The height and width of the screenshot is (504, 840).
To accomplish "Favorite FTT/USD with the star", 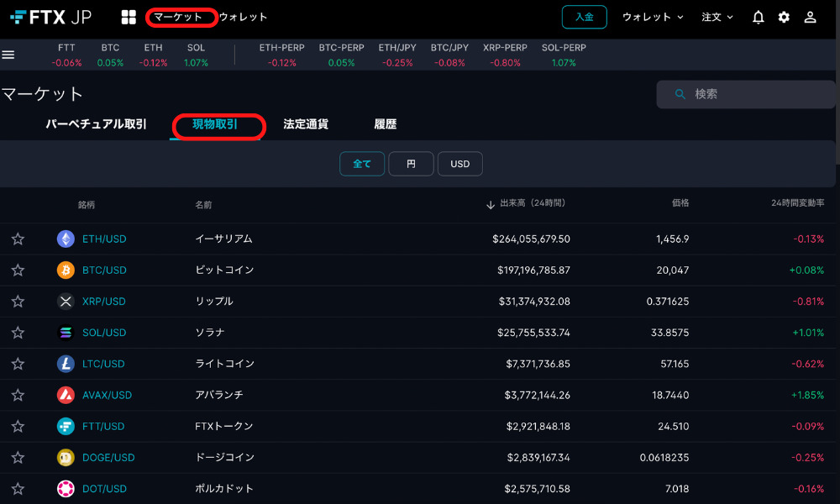I will coord(18,427).
